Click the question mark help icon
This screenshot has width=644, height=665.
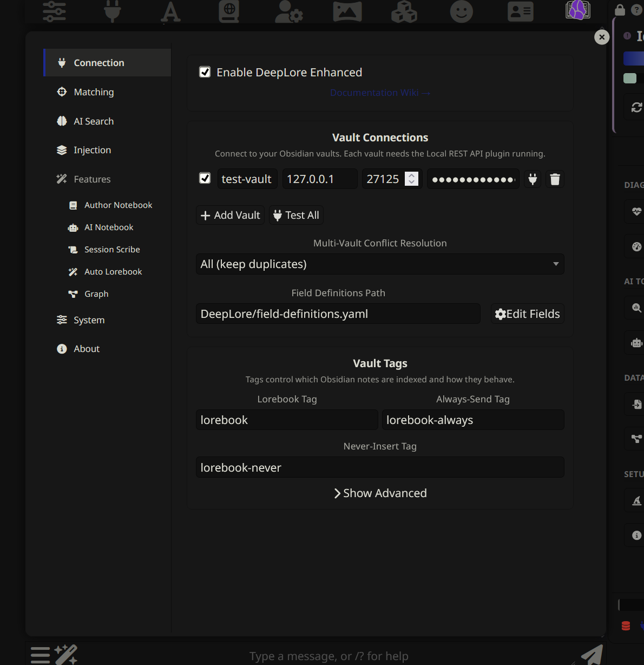(x=636, y=10)
